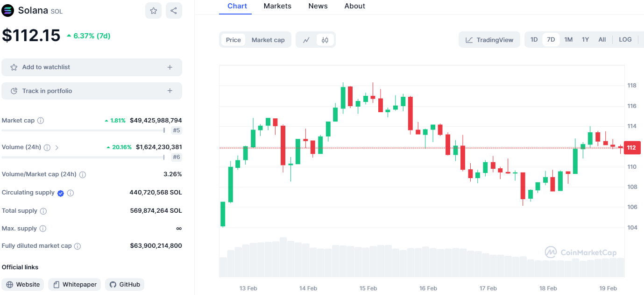Expand Add to watchlist plus button
644x295 pixels.
[170, 67]
